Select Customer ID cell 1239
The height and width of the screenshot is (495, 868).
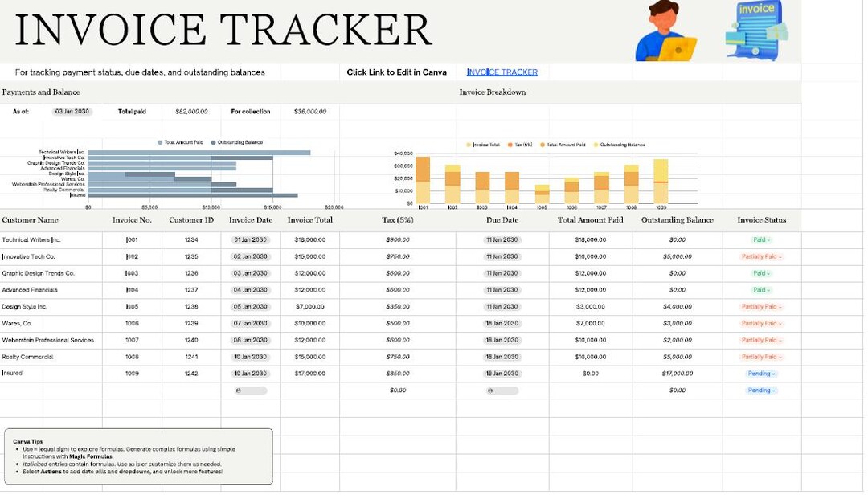point(191,323)
